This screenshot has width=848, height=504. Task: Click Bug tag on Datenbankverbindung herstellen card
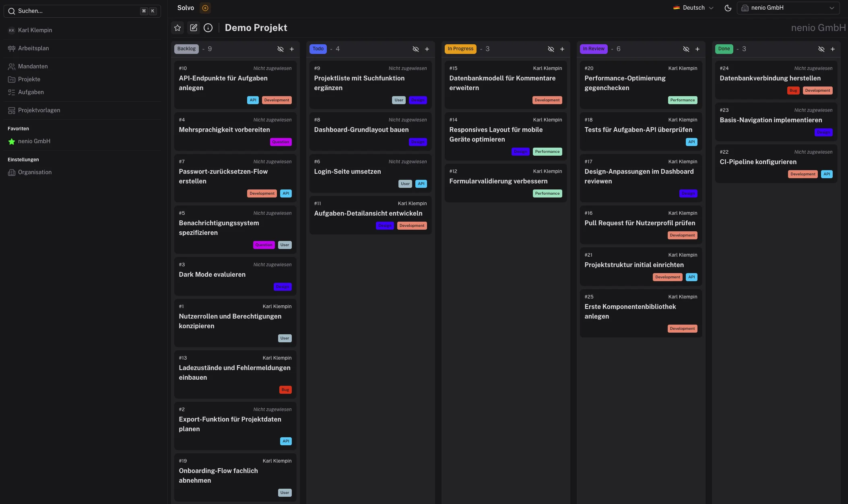tap(793, 91)
